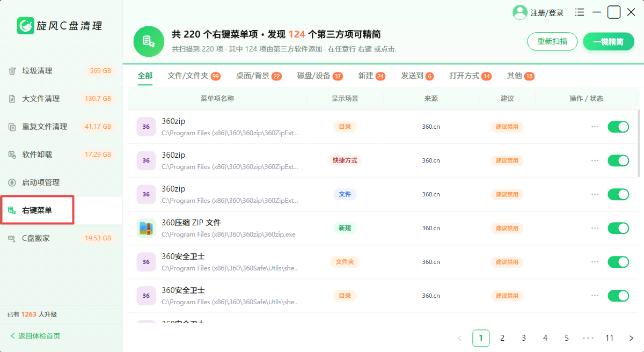Click the green right-click menu header icon
The height and width of the screenshot is (352, 644).
pos(149,41)
